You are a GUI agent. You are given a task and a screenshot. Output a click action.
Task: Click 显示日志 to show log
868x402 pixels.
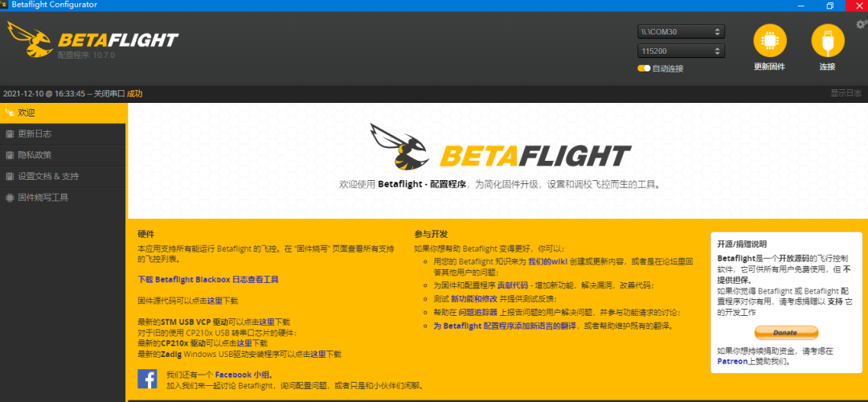pos(845,93)
